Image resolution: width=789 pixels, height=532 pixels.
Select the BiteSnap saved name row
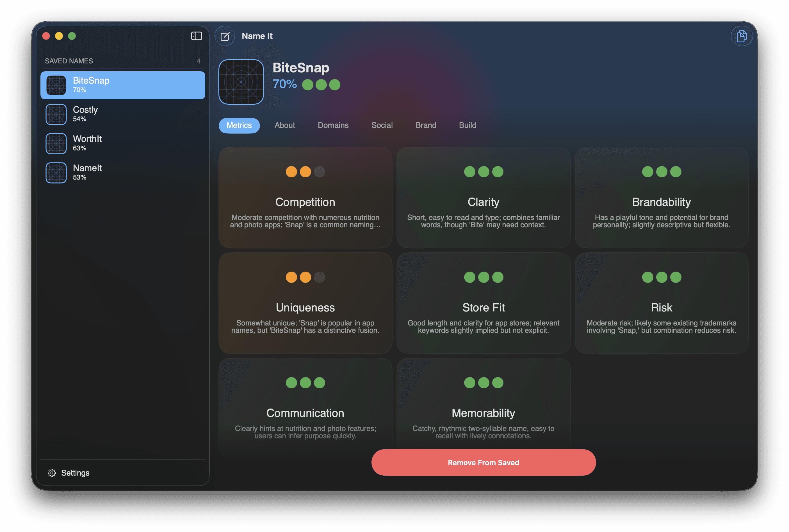[122, 85]
